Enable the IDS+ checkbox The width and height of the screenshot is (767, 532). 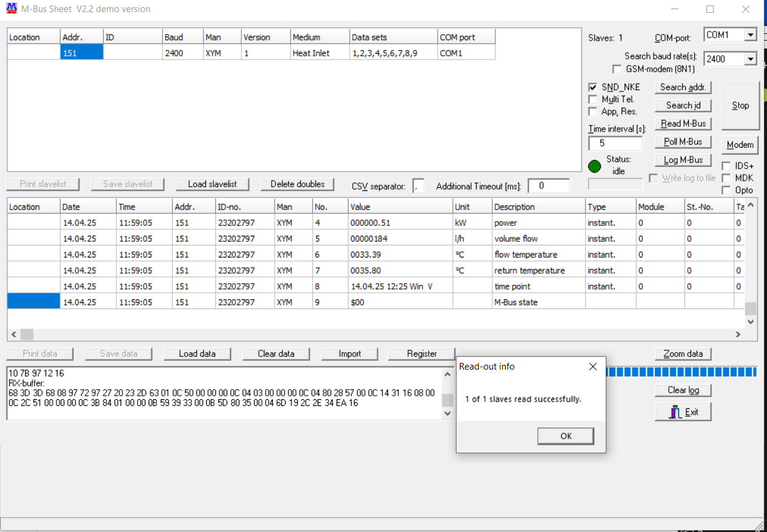click(x=726, y=166)
